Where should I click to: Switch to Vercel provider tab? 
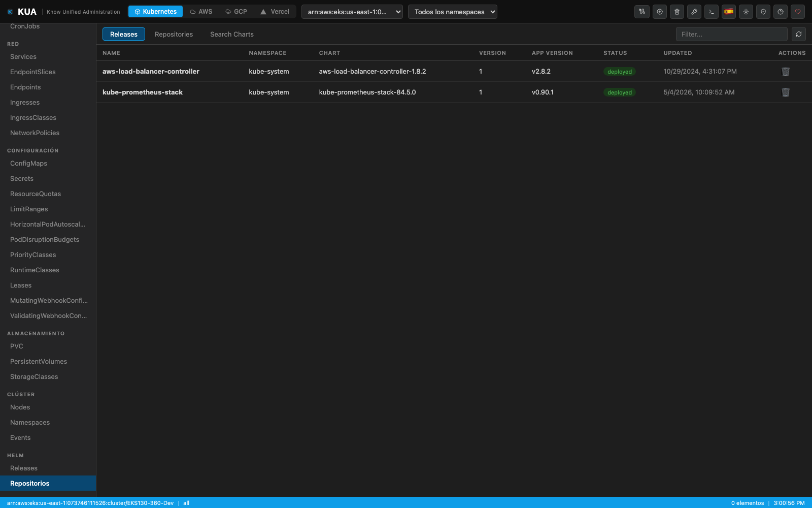(x=275, y=12)
